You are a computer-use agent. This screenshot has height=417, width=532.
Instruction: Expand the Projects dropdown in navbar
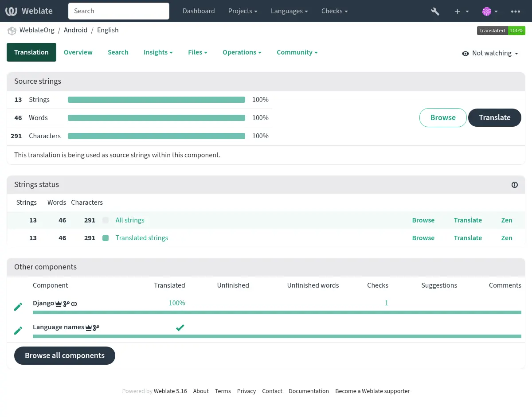[x=243, y=11]
